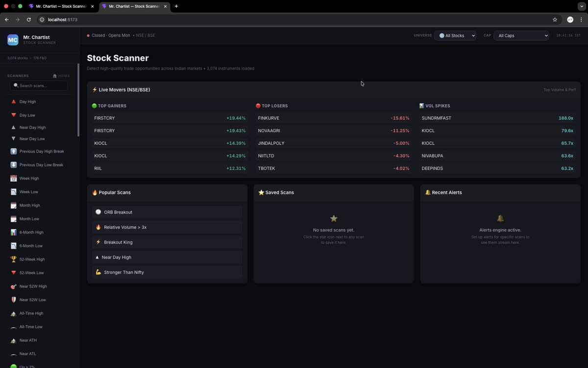Open browser three-dot menu
Screen dimensions: 588x368
tap(581, 20)
